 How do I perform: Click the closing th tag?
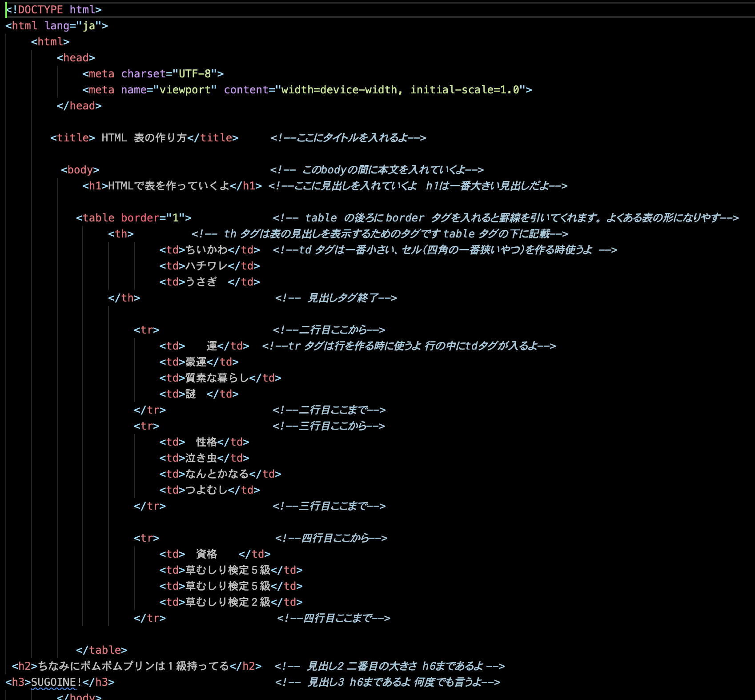(123, 298)
